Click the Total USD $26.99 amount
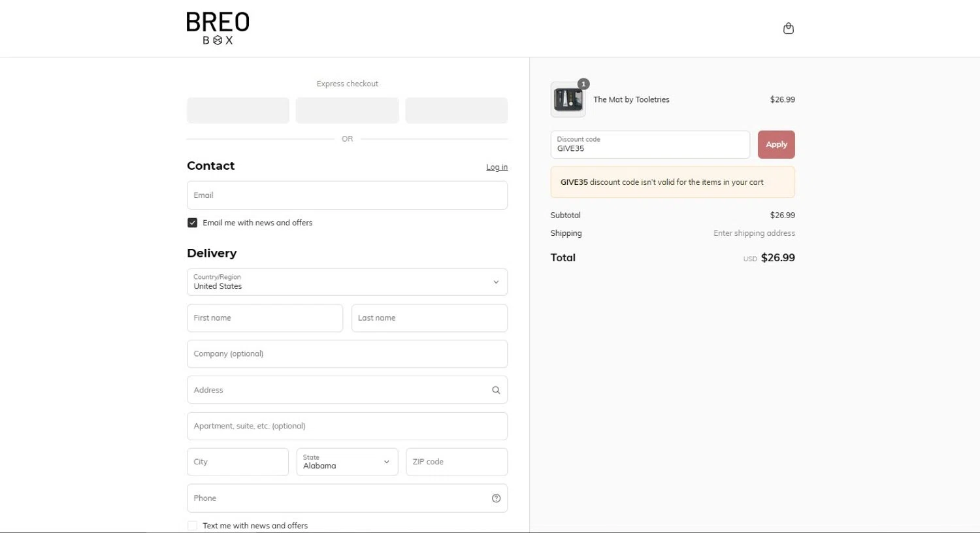 769,258
